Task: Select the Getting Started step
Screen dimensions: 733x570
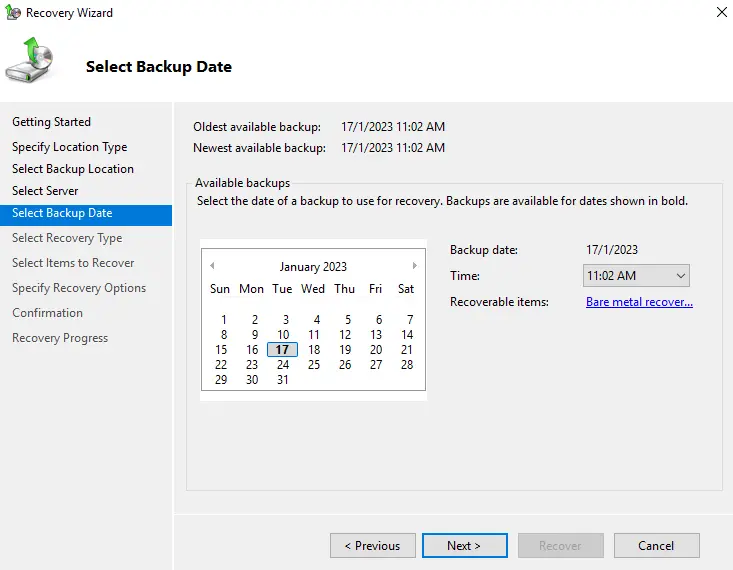Action: [x=51, y=122]
